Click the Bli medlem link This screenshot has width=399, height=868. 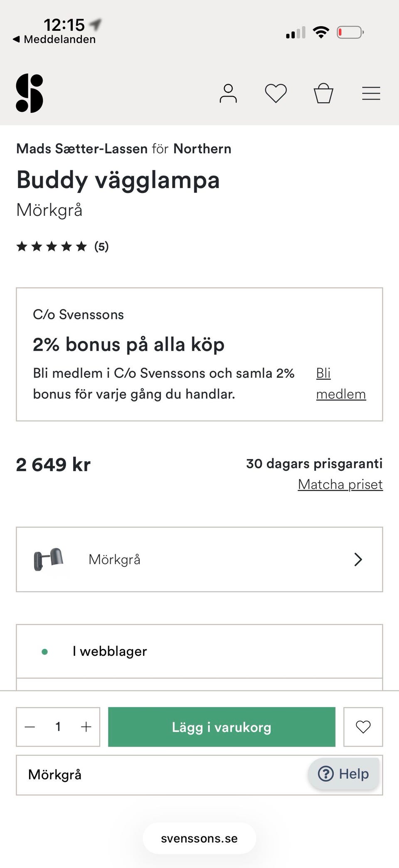click(x=340, y=383)
